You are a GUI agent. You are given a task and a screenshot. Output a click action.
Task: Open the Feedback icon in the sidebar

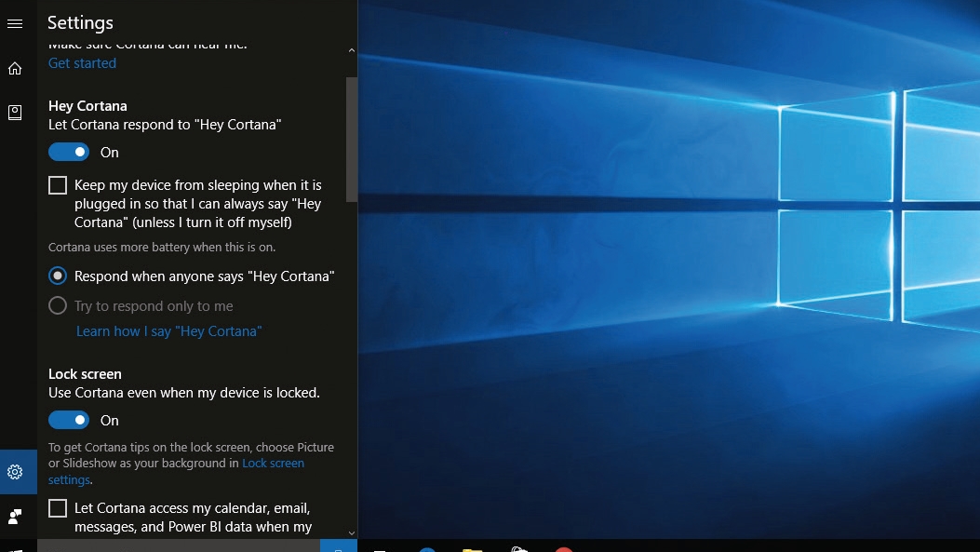click(15, 517)
